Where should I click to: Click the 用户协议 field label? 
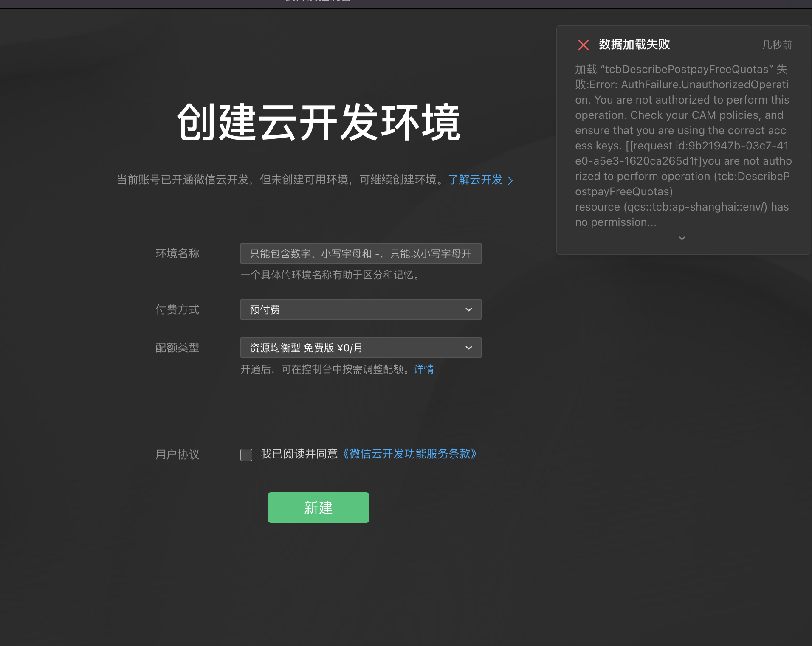pyautogui.click(x=178, y=455)
